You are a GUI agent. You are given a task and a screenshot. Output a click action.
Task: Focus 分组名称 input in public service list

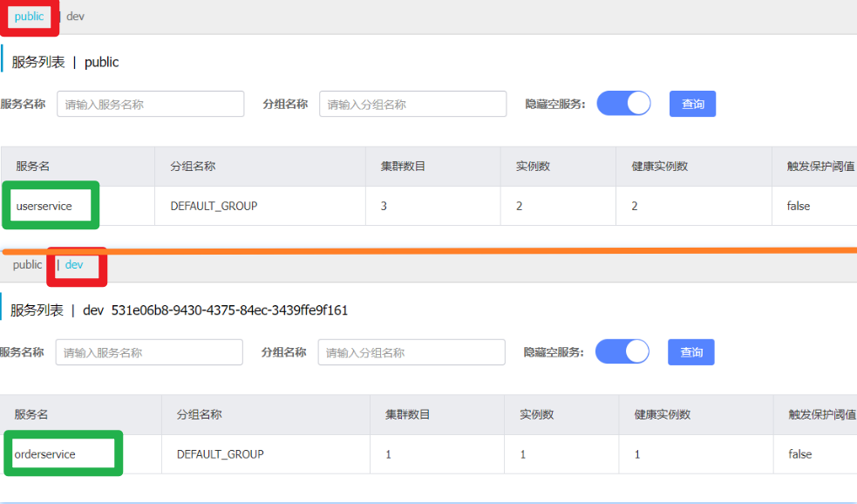click(412, 104)
